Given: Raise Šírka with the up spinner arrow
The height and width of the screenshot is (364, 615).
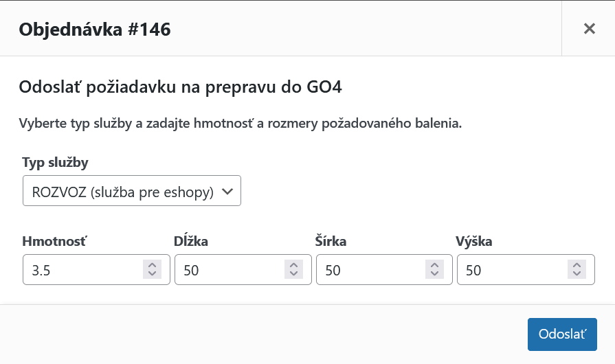Looking at the screenshot, I should tap(434, 265).
